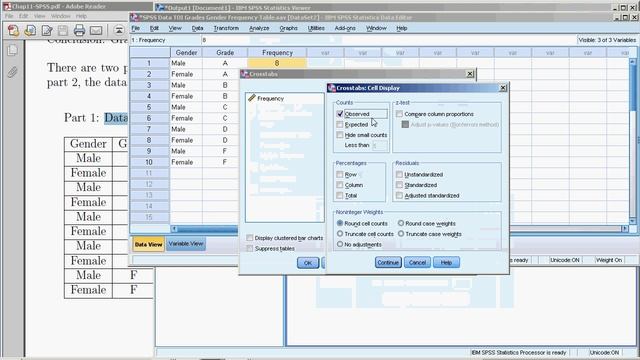Check Compare column proportions
Viewport: 640px width, 360px height.
pyautogui.click(x=400, y=114)
